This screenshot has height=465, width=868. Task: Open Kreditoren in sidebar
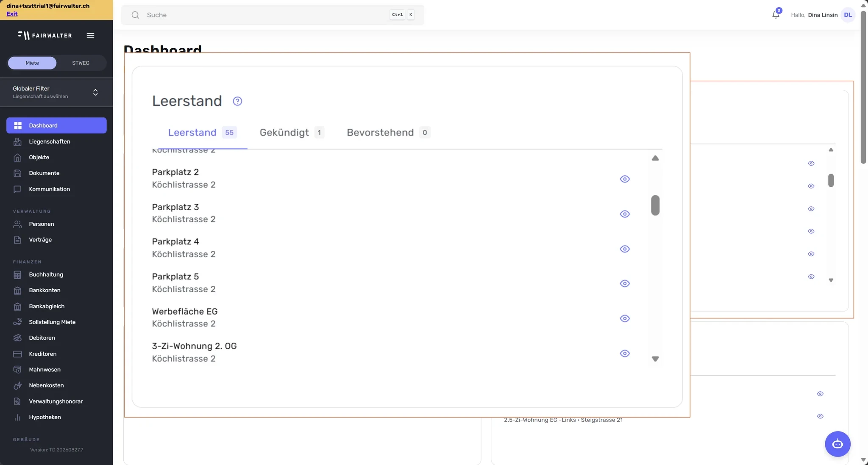(56, 354)
